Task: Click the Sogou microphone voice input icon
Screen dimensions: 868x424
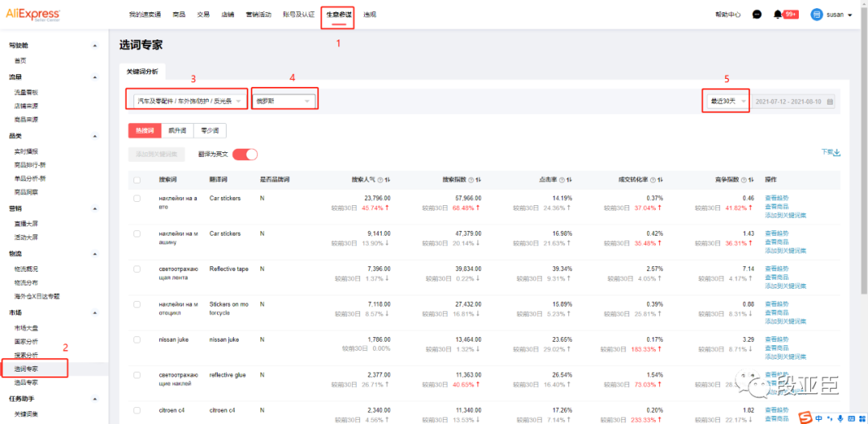Action: (841, 417)
